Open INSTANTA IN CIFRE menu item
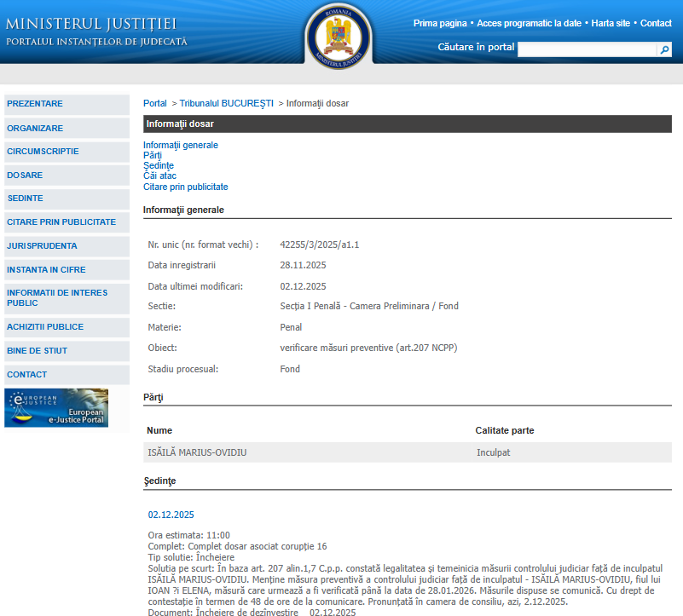 tap(46, 270)
